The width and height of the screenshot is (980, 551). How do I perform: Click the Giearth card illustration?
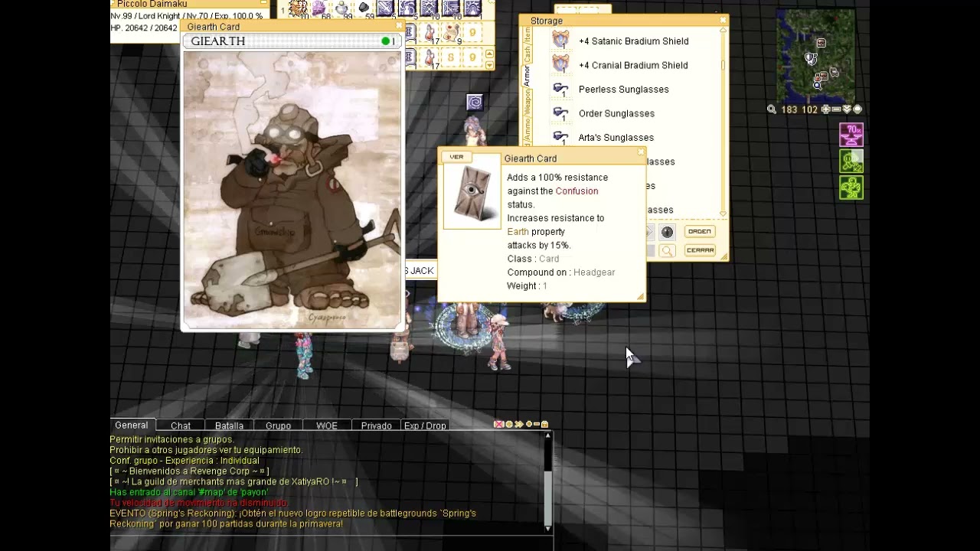[x=292, y=190]
